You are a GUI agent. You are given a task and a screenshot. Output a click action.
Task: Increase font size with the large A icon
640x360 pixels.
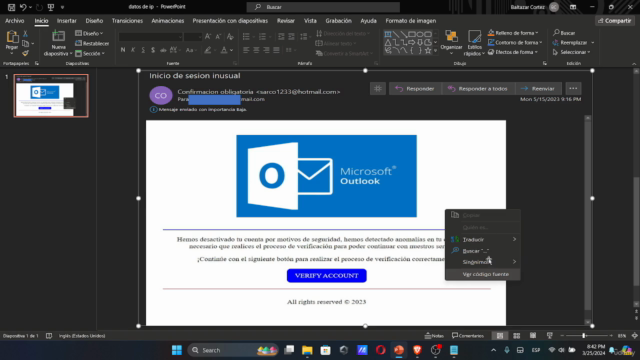tap(208, 37)
